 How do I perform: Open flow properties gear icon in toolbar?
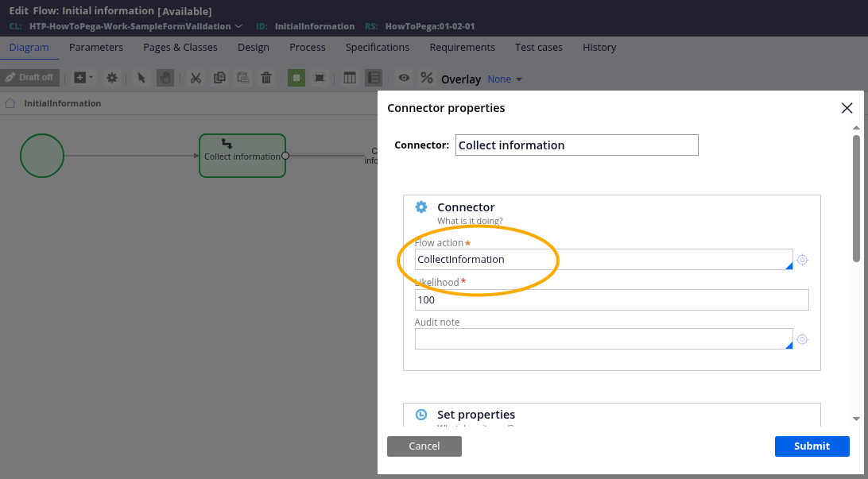[112, 78]
